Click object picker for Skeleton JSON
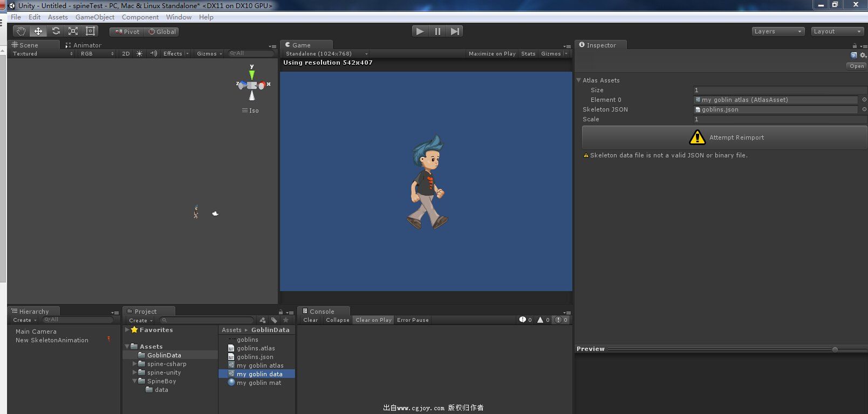The image size is (868, 414). 864,109
